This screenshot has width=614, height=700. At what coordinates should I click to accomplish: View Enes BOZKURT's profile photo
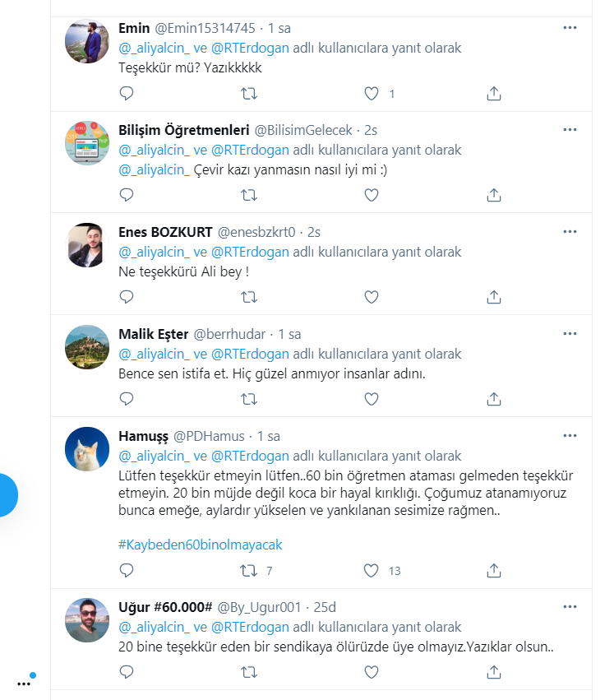click(x=87, y=245)
